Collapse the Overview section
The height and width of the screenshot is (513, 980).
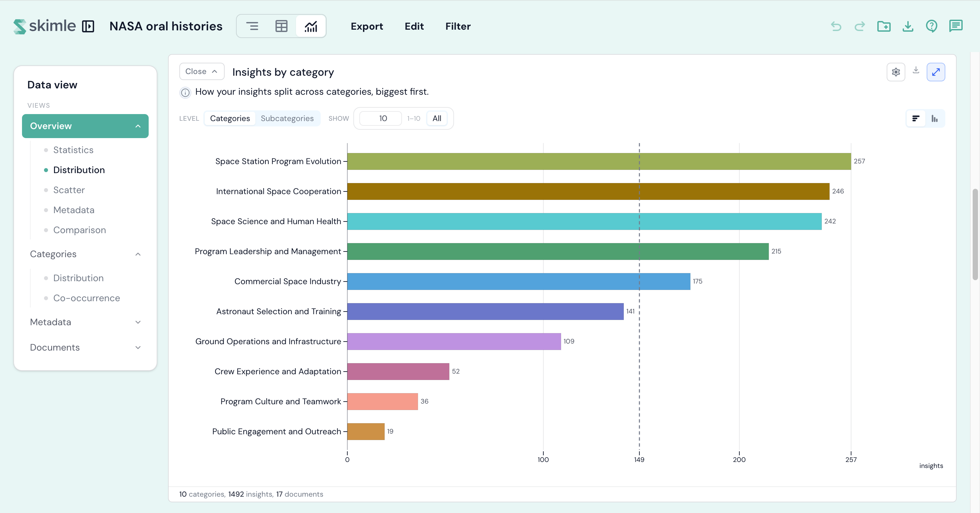pos(85,126)
